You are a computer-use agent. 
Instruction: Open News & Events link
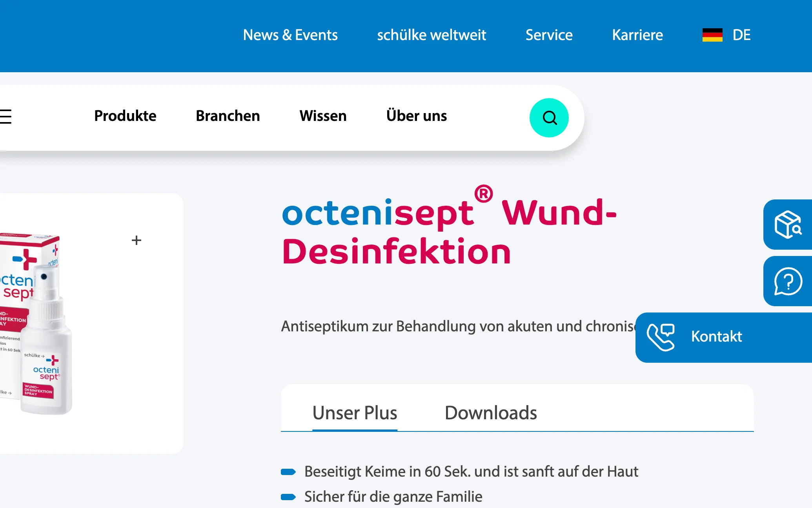pos(290,35)
